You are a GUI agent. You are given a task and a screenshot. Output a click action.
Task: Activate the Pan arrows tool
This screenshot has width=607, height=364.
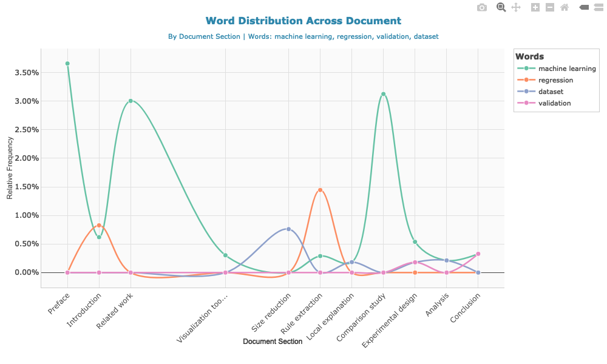click(516, 7)
